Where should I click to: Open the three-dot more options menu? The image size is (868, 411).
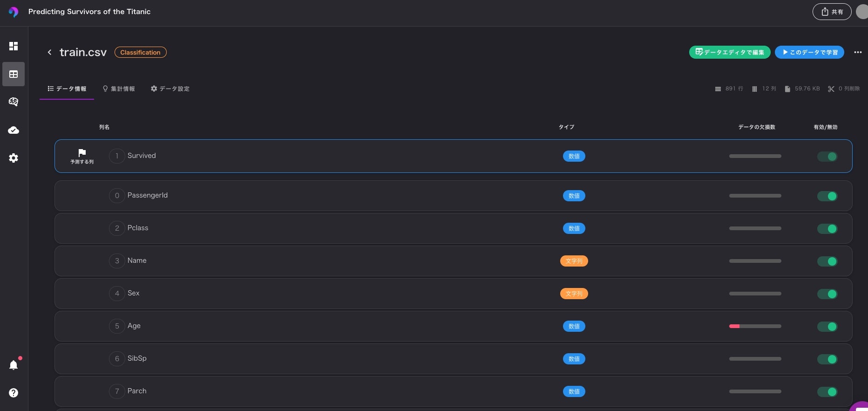coord(858,52)
